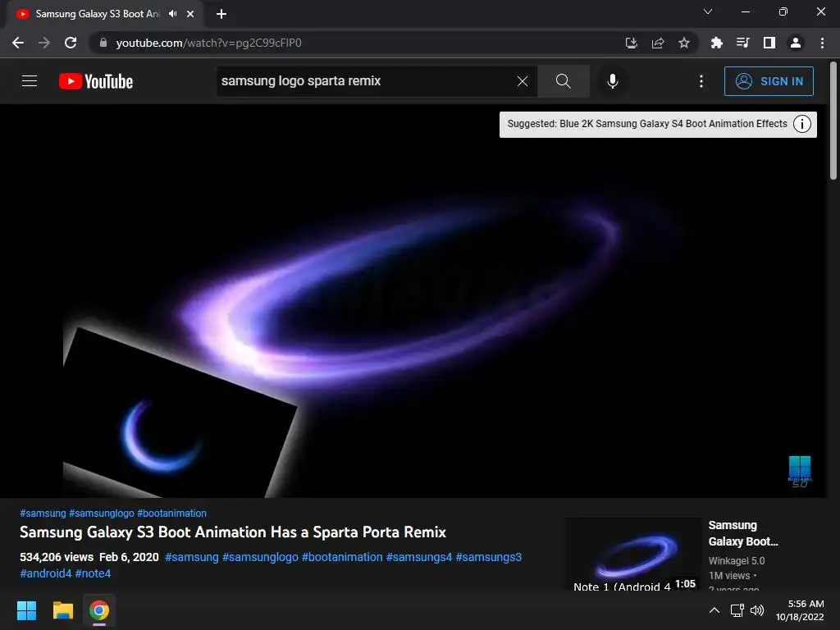This screenshot has height=630, width=840.
Task: Clear the search box with the X
Action: 523,81
